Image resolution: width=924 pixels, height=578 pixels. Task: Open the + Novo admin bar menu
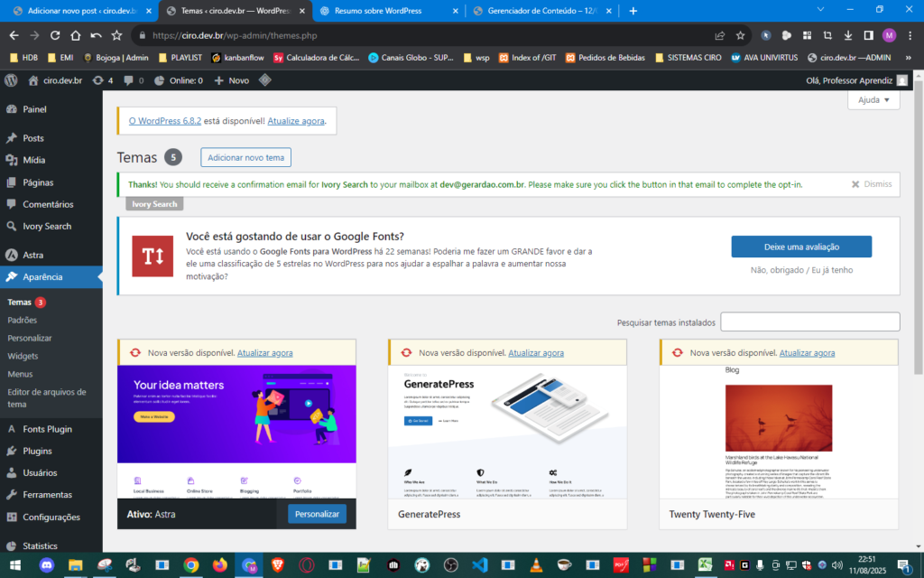(232, 80)
